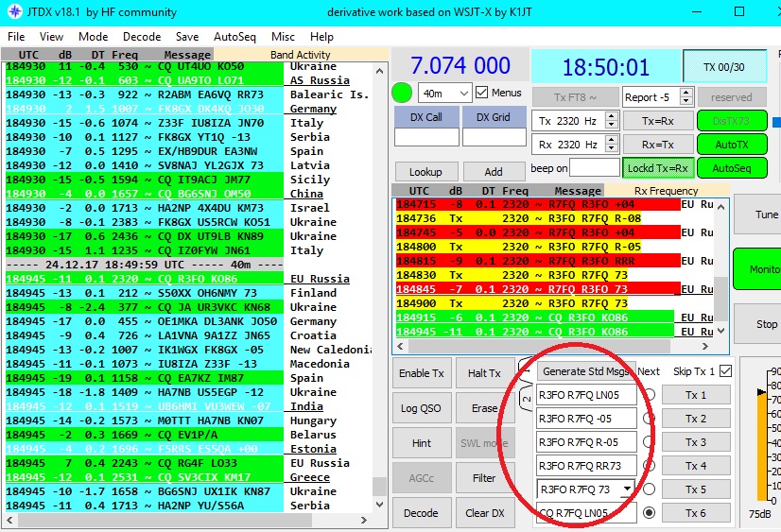Viewport: 781px width, 532px height.
Task: Click the Log QSO button
Action: click(x=422, y=408)
